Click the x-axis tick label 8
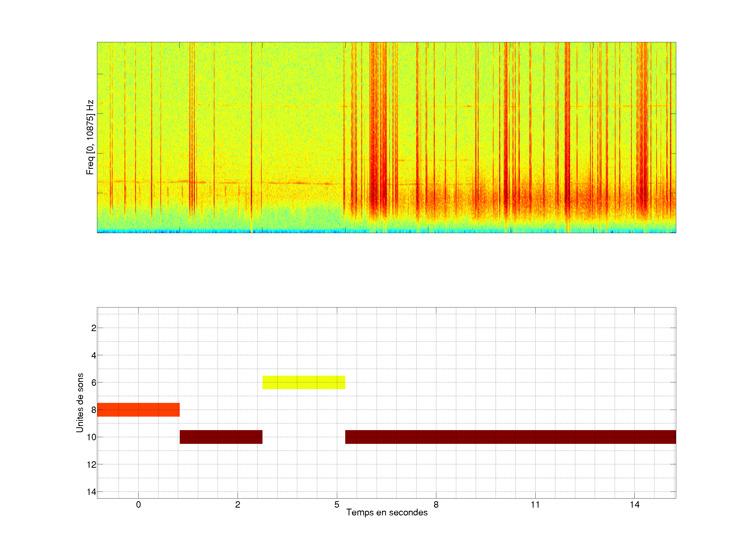747x560 pixels. tap(436, 505)
